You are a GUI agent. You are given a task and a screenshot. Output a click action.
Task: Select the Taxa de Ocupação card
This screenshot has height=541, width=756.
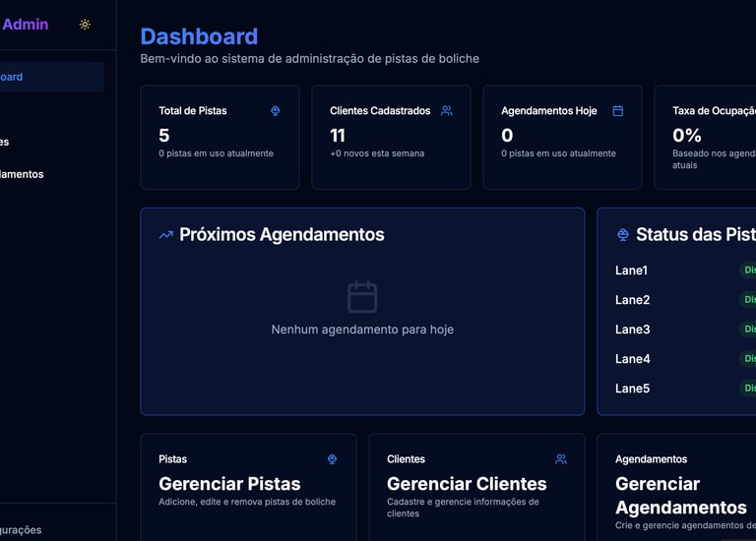705,138
